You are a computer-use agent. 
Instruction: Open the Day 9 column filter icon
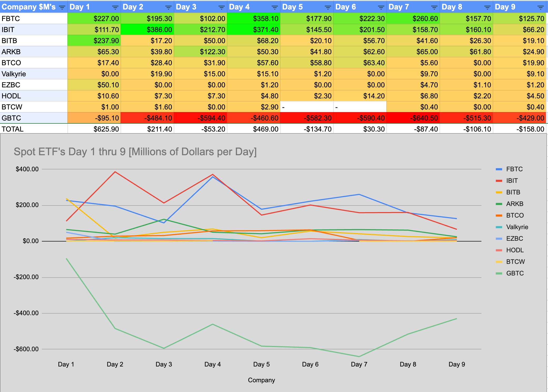tap(540, 8)
